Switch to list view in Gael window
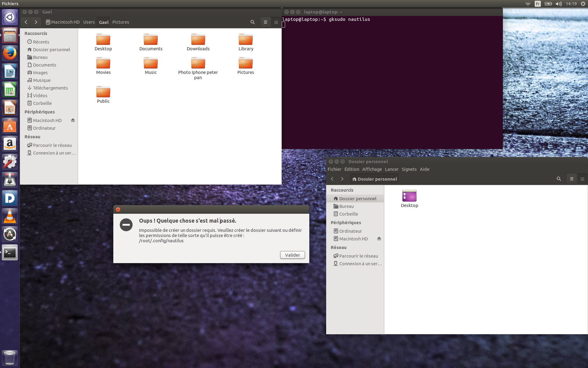The height and width of the screenshot is (368, 588). 266,22
